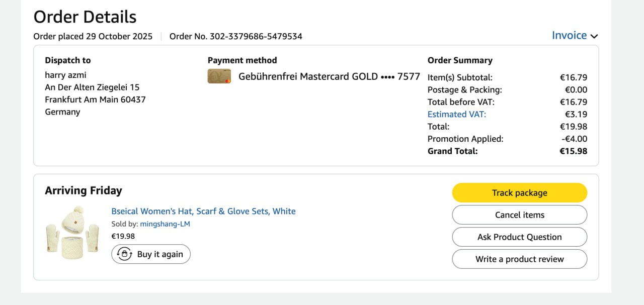The height and width of the screenshot is (305, 644).
Task: Click the gold Mastercard card icon
Action: coord(219,76)
